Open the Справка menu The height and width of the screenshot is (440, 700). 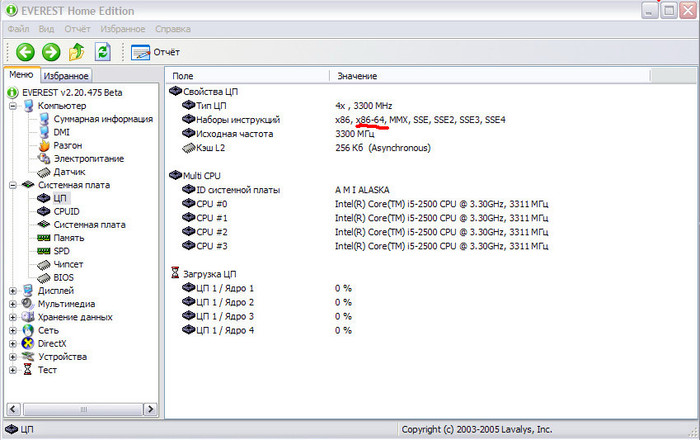173,29
